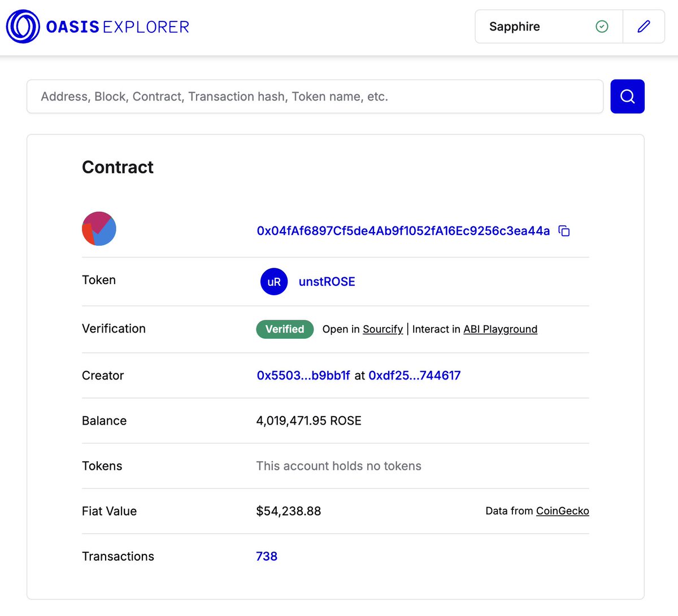Click the Transactions row label
This screenshot has height=616, width=678.
pos(118,556)
